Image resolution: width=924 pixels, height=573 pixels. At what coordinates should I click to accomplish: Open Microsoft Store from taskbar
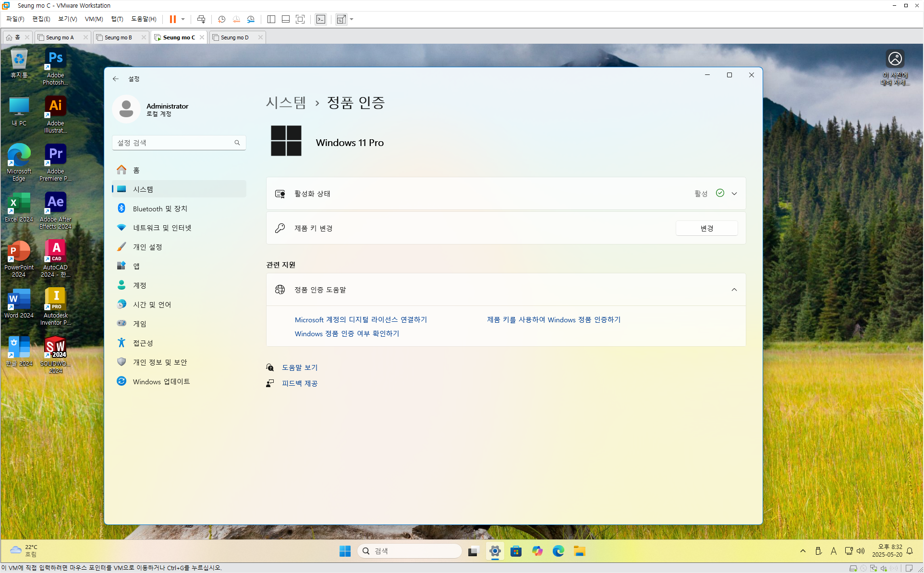(516, 551)
